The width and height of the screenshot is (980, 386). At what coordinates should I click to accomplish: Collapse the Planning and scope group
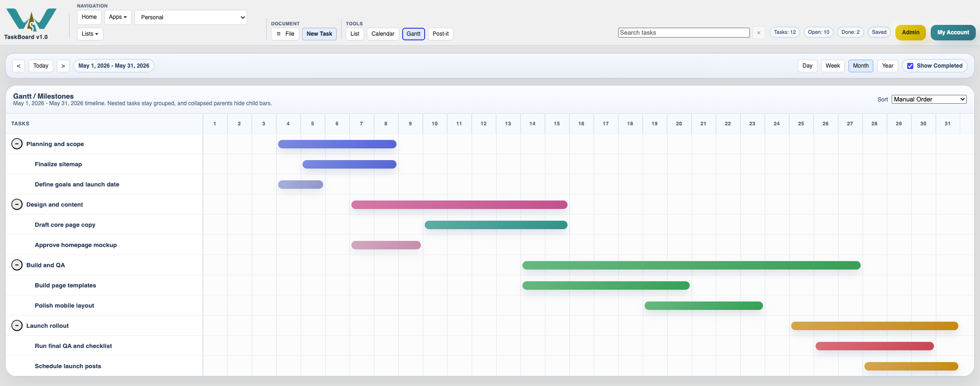tap(17, 144)
